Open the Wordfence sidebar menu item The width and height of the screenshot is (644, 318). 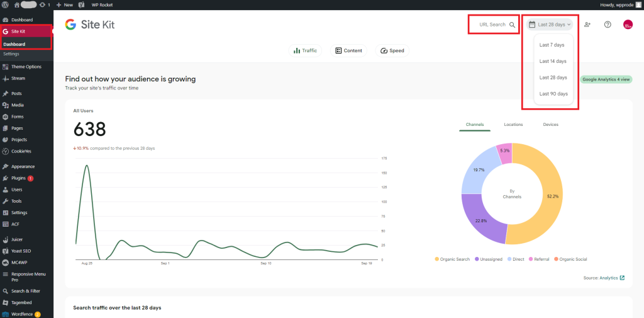23,314
